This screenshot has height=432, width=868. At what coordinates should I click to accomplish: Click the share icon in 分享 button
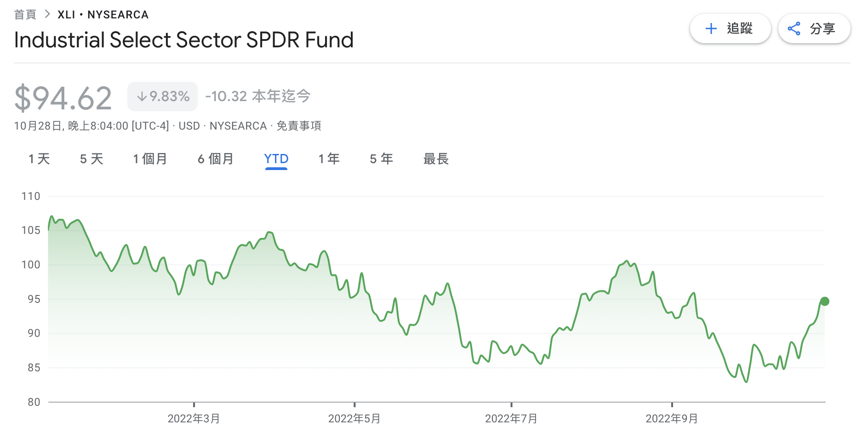click(794, 28)
